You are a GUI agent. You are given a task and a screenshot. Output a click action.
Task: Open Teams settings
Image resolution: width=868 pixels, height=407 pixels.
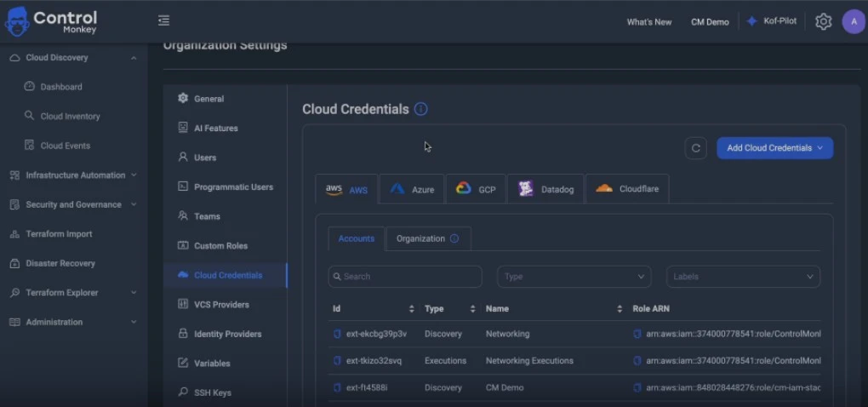(x=207, y=216)
